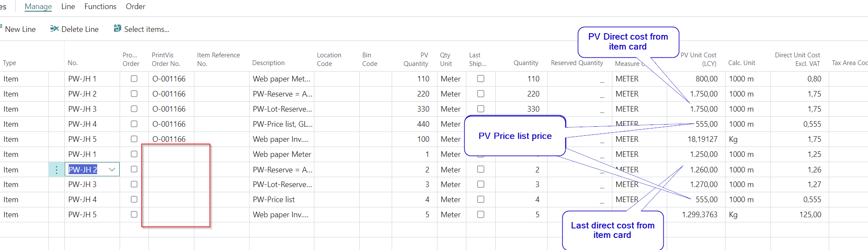Toggle Pro. Order checkbox for quantity 330 row
The image size is (868, 250).
[x=134, y=109]
